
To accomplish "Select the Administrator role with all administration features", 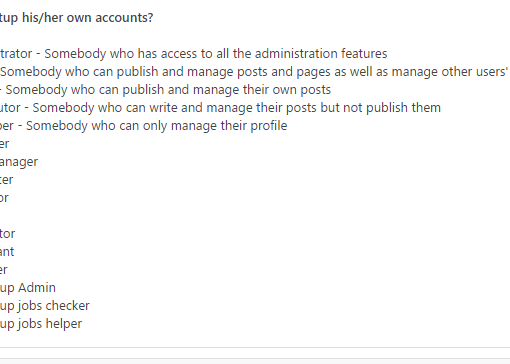I will pos(193,54).
